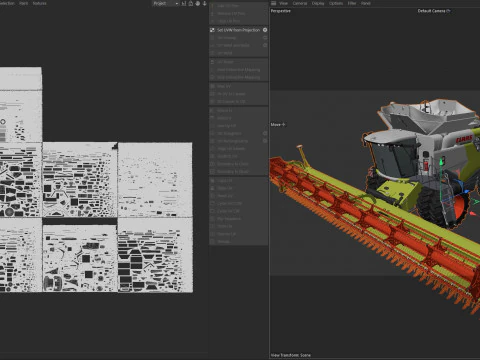Select Set UVW from Projection command
Image resolution: width=480 pixels, height=360 pixels.
coord(238,30)
